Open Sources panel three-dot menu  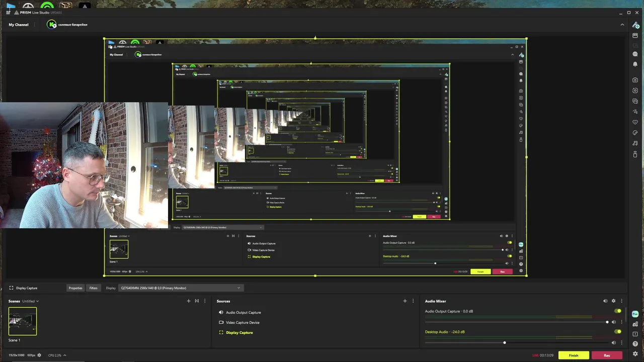tap(413, 301)
